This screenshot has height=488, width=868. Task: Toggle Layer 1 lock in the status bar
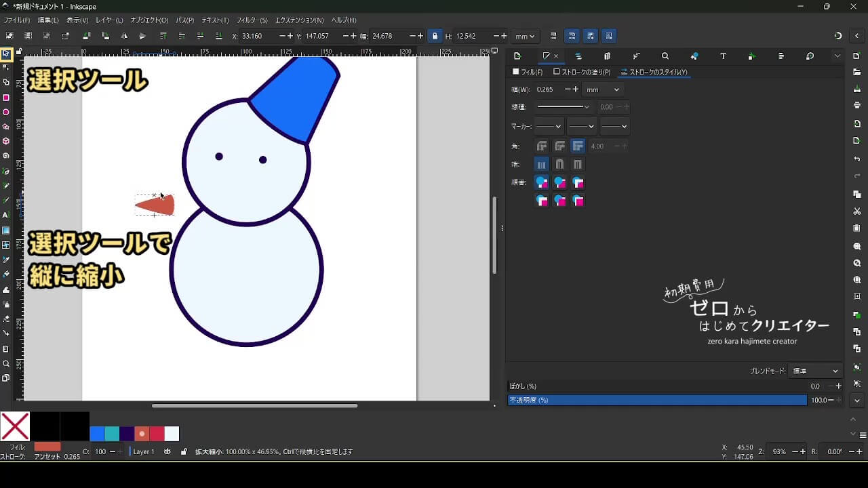click(x=184, y=451)
